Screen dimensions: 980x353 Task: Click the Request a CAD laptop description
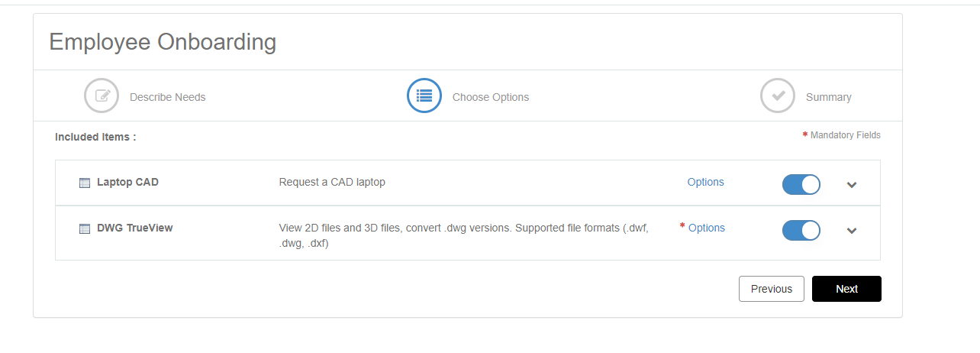coord(332,182)
